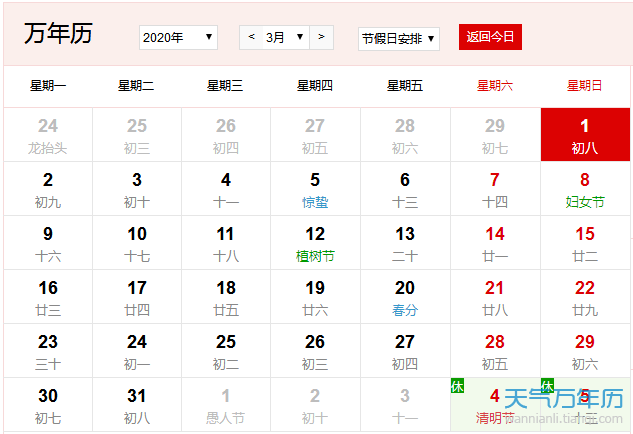Viewport: 633px width, 434px height.
Task: Click the 星期三 column header
Action: [x=225, y=86]
